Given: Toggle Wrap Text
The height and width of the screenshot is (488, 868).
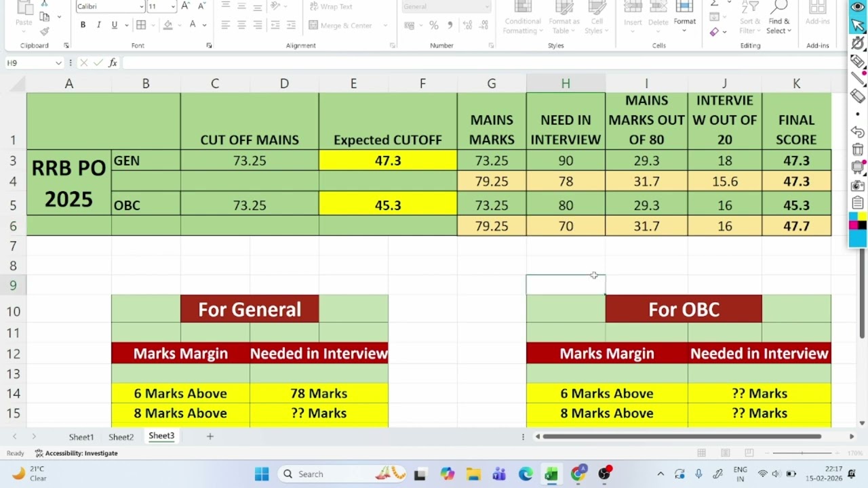Looking at the screenshot, I should coord(331,6).
